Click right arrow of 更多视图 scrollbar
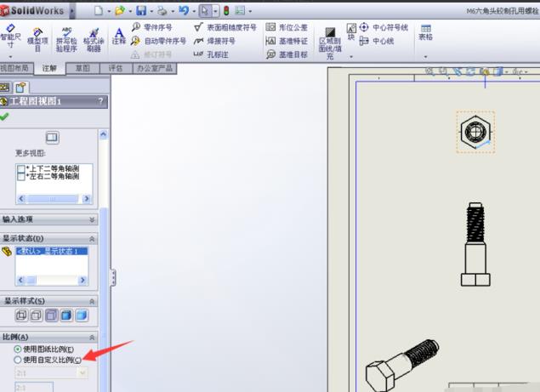 pos(87,199)
